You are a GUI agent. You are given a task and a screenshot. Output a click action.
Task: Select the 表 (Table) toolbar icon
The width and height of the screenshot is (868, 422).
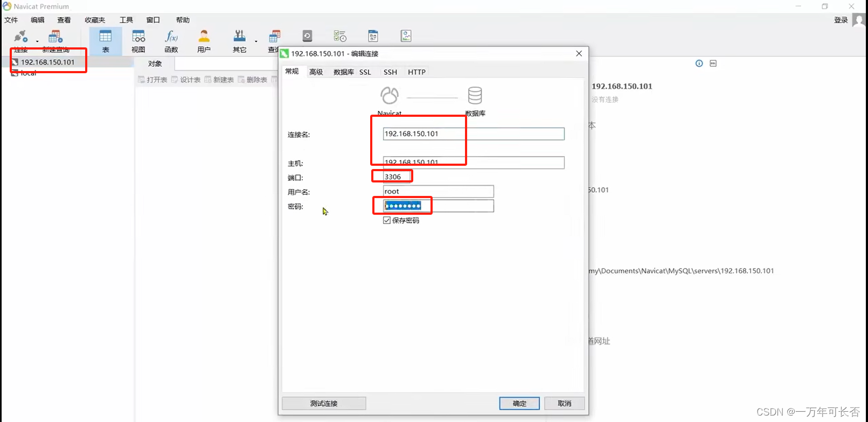coord(106,41)
